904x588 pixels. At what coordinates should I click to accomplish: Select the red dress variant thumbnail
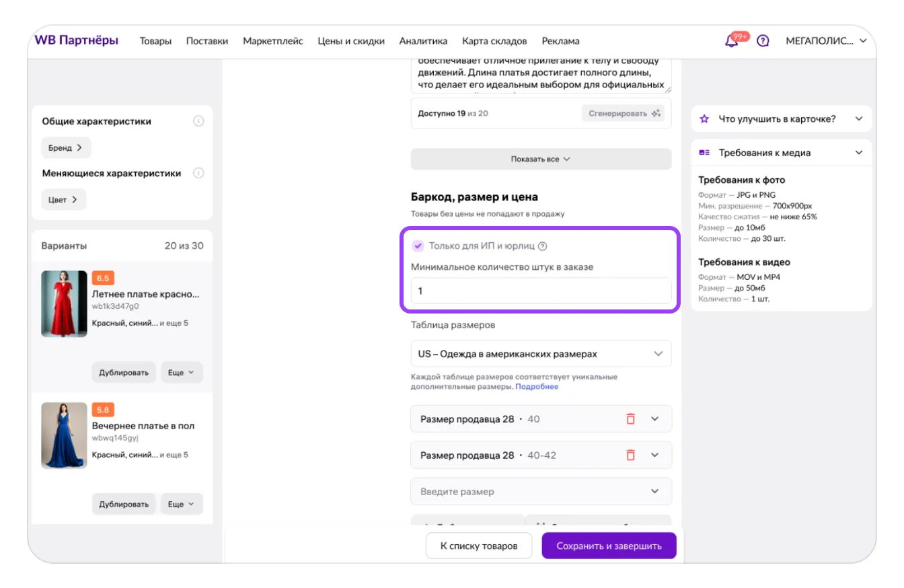click(x=64, y=303)
